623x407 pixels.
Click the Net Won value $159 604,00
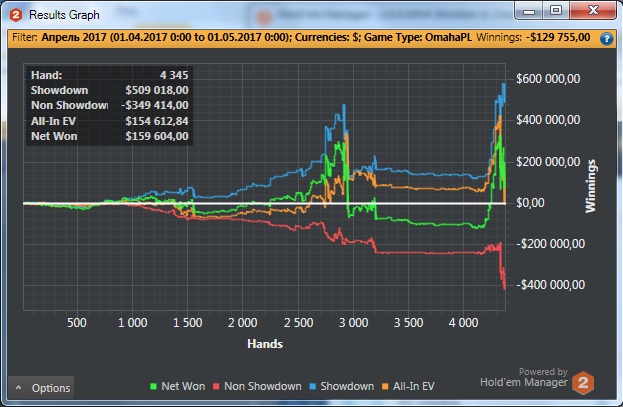[x=157, y=136]
